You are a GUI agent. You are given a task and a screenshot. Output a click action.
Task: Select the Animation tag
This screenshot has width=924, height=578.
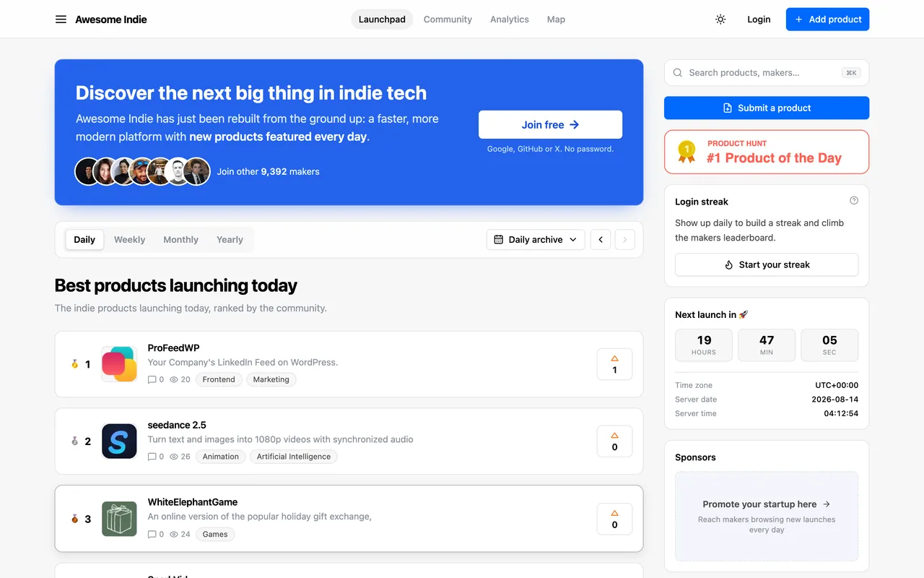[221, 457]
